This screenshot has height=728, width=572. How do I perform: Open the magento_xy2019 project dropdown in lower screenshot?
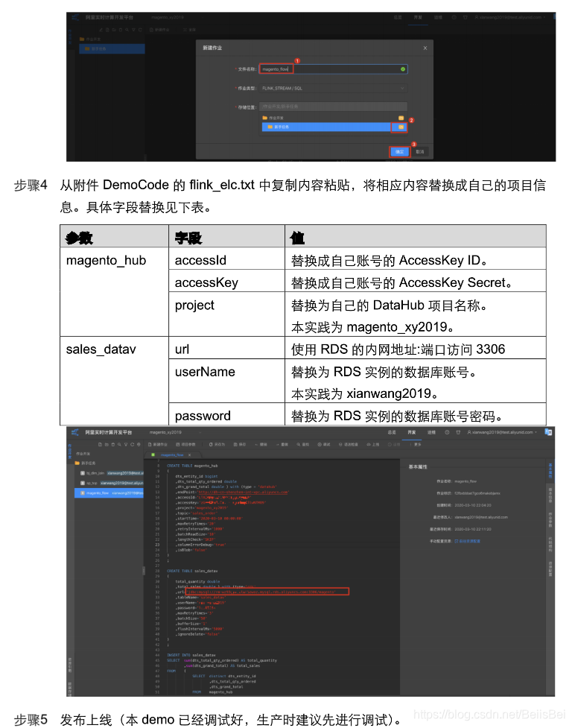click(x=175, y=432)
